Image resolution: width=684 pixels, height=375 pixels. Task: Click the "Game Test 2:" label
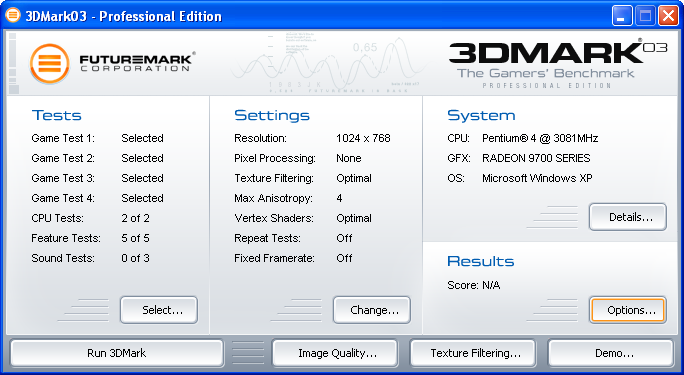tap(63, 158)
